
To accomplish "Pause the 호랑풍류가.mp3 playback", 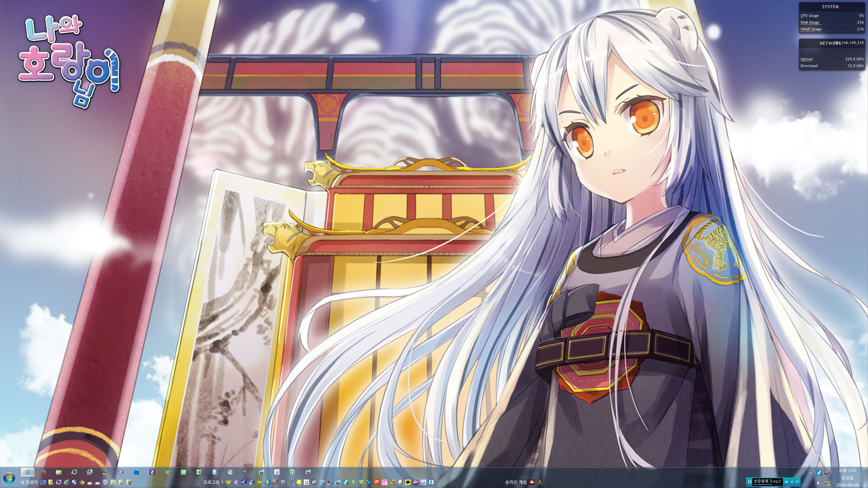I will tap(749, 482).
